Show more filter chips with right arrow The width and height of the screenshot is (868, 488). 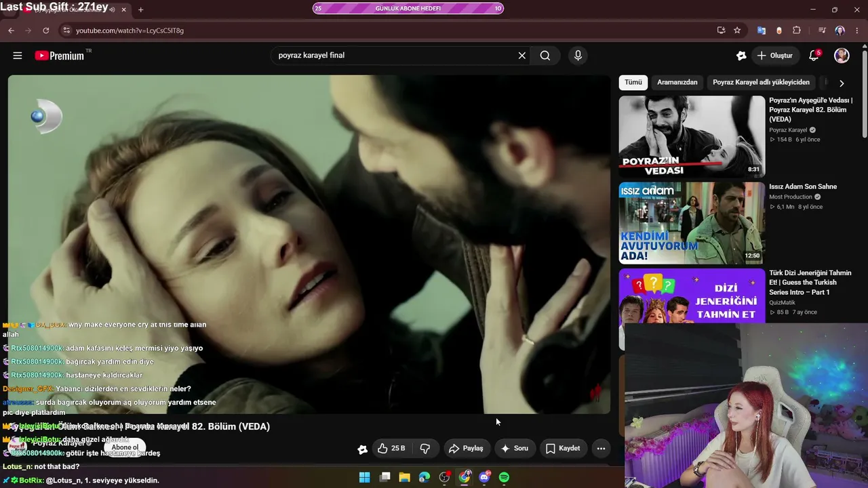pos(842,83)
